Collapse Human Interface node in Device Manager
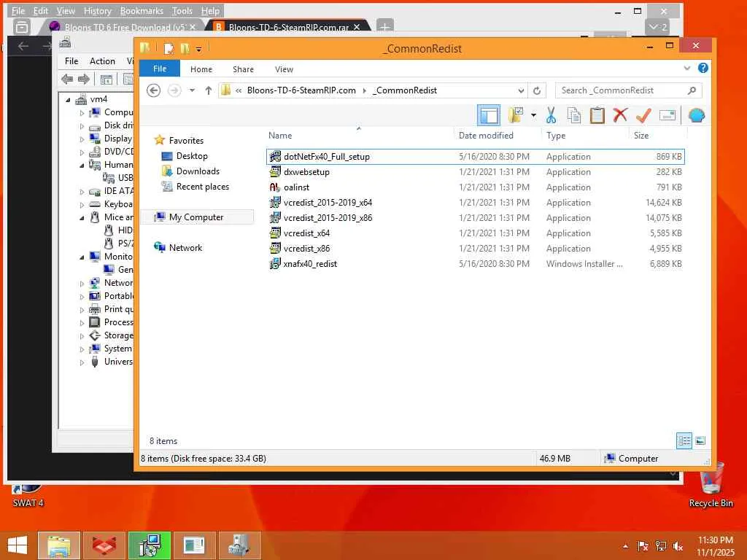The height and width of the screenshot is (560, 747). pos(82,166)
